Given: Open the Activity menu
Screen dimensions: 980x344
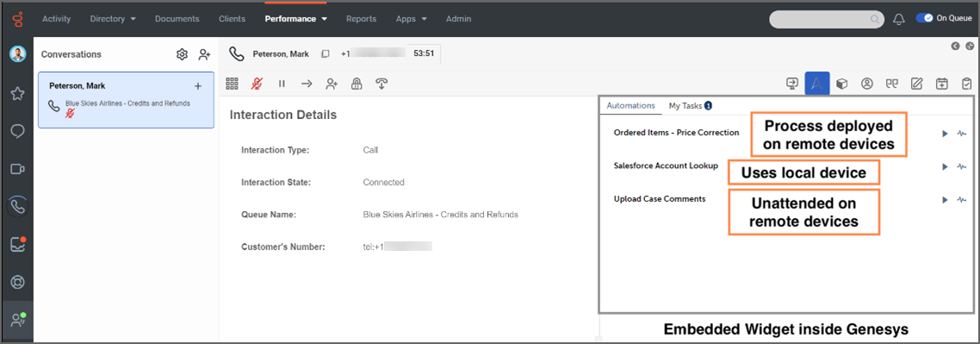Looking at the screenshot, I should coord(56,19).
